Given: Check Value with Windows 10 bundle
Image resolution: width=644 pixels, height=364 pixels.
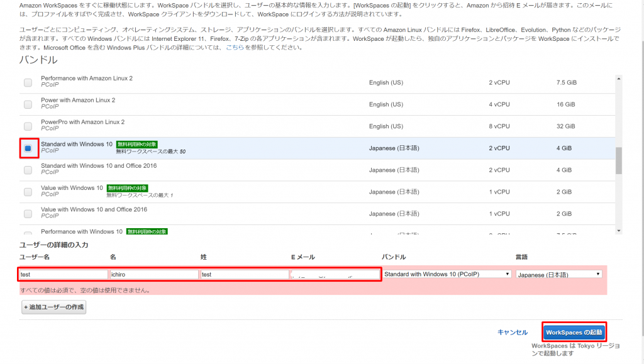Looking at the screenshot, I should (x=28, y=192).
